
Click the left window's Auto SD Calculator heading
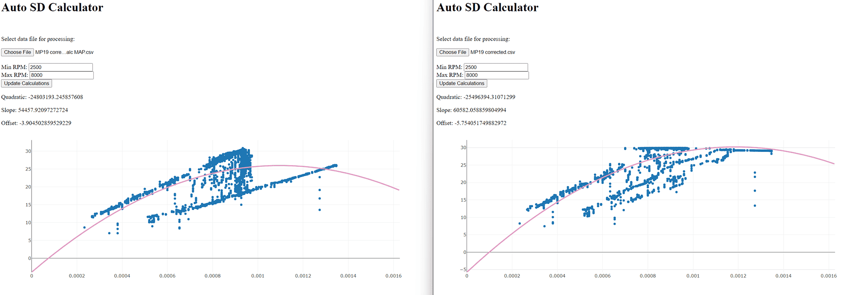click(x=53, y=8)
